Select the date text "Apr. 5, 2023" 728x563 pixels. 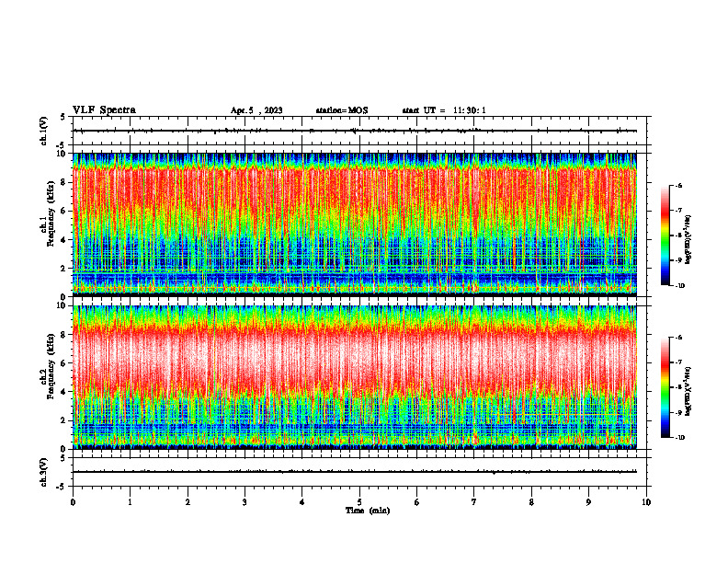coord(256,110)
